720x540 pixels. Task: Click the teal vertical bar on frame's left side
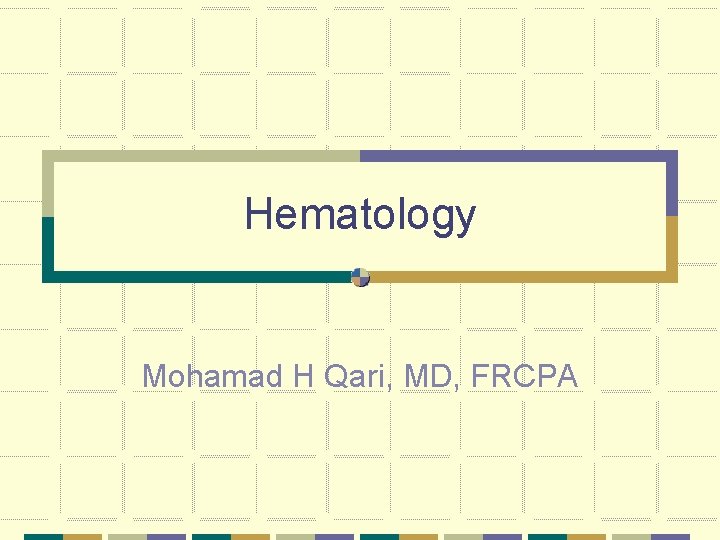click(x=47, y=248)
